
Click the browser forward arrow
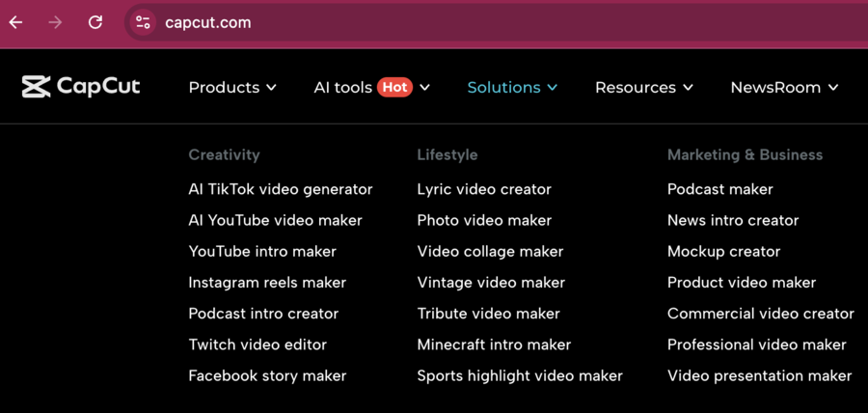(56, 22)
